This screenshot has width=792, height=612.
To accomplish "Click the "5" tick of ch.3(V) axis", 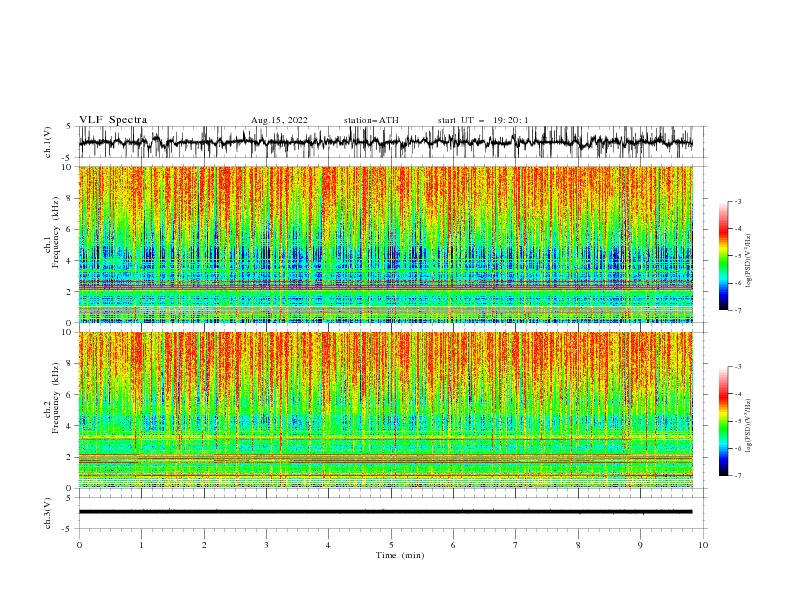I will tap(69, 498).
